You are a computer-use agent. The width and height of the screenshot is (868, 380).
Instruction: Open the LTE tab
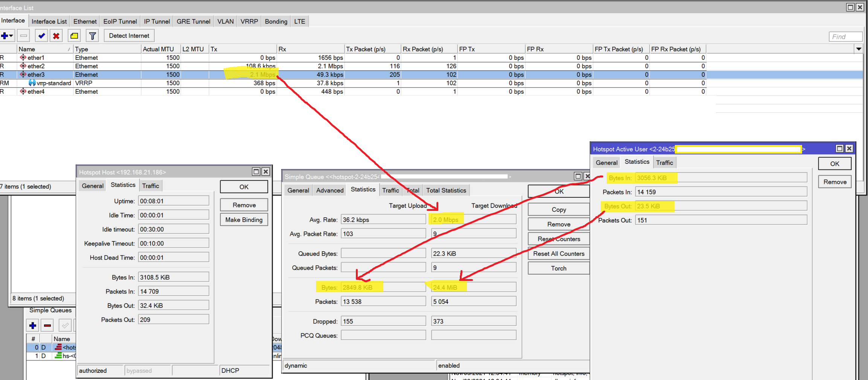coord(300,21)
